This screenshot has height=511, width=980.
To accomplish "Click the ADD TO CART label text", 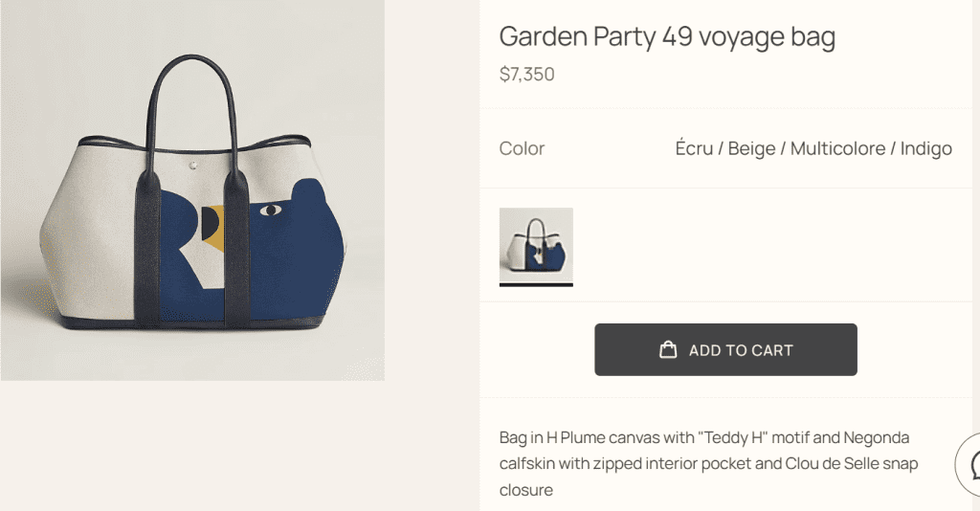I will (x=741, y=350).
